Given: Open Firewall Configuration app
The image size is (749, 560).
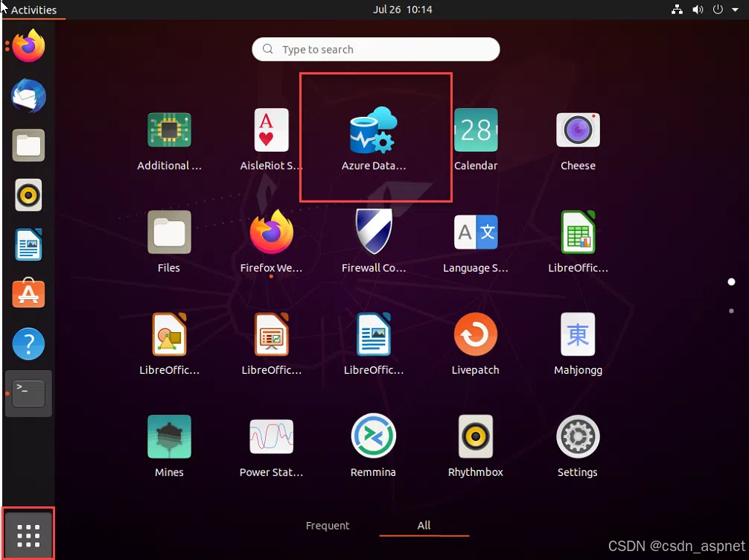Looking at the screenshot, I should [374, 242].
